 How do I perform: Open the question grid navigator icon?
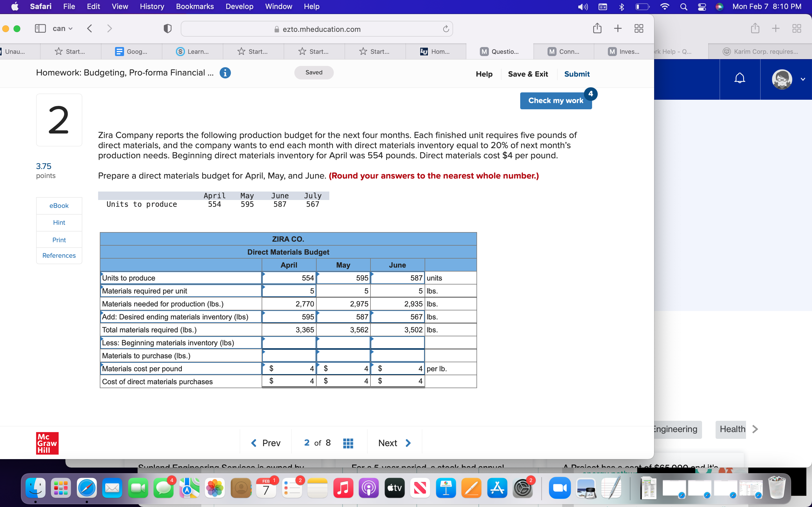348,443
